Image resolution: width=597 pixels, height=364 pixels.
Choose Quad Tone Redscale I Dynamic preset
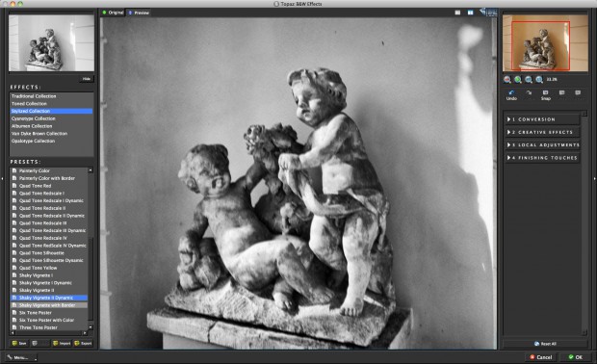pyautogui.click(x=49, y=200)
